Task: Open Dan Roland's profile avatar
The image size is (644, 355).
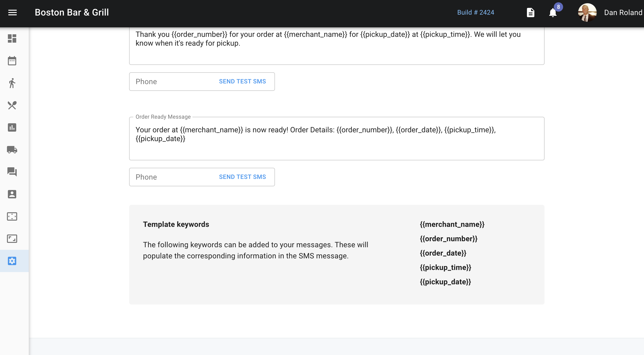Action: click(x=587, y=13)
